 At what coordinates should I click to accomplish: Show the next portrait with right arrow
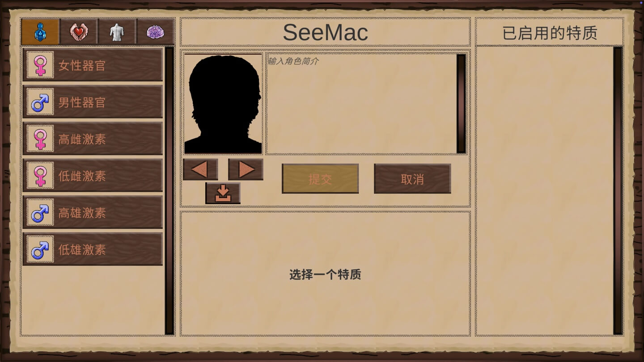point(246,169)
